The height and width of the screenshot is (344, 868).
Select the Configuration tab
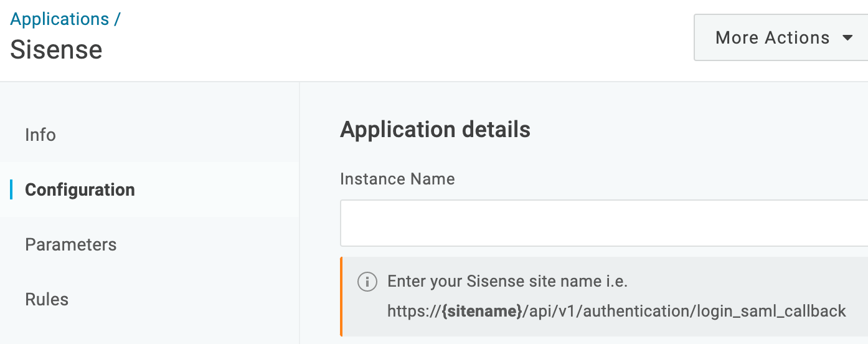tap(80, 190)
